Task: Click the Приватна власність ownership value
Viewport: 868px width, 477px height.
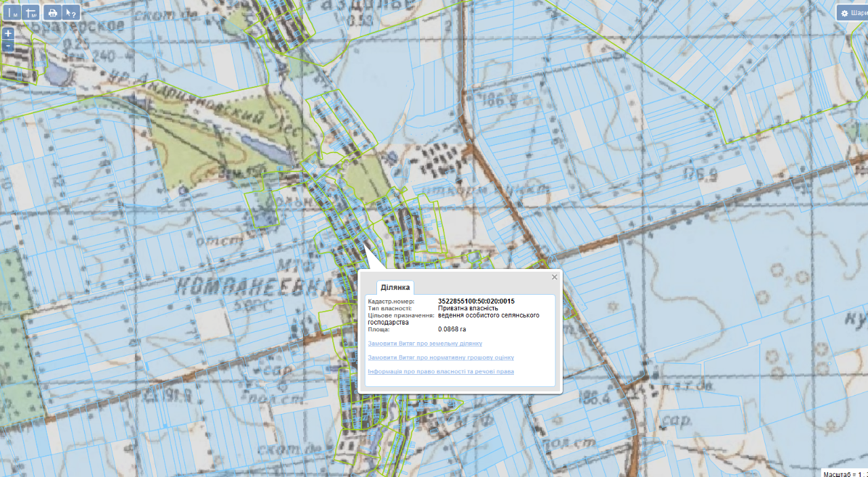Action: click(x=468, y=308)
